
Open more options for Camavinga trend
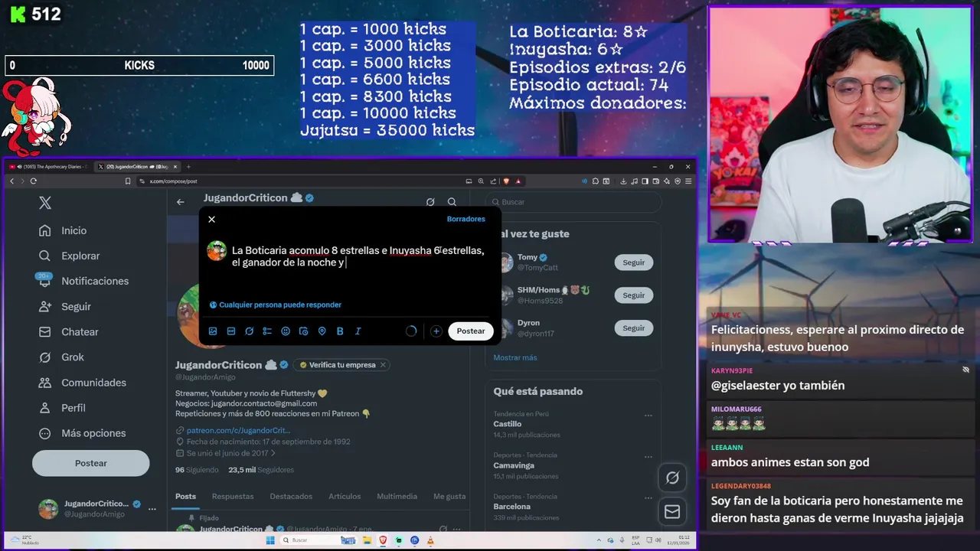pyautogui.click(x=648, y=457)
